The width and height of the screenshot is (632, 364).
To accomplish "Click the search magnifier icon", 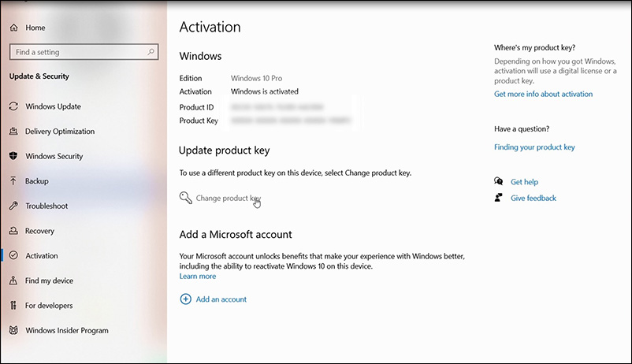I will click(151, 51).
